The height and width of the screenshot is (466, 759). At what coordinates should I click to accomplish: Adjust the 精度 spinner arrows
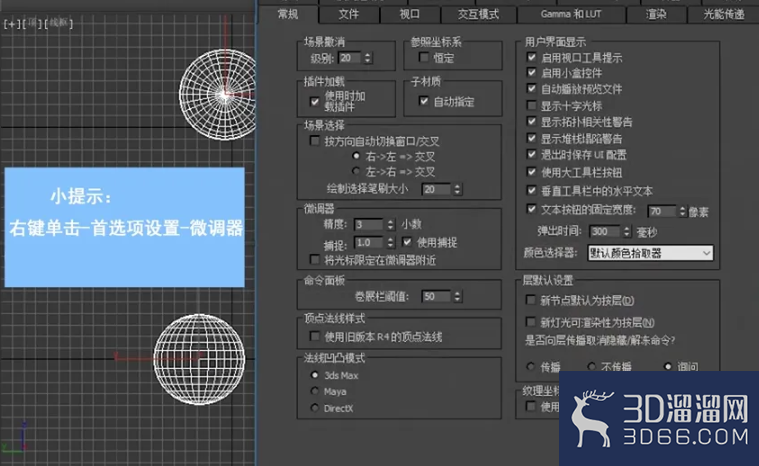click(x=391, y=225)
